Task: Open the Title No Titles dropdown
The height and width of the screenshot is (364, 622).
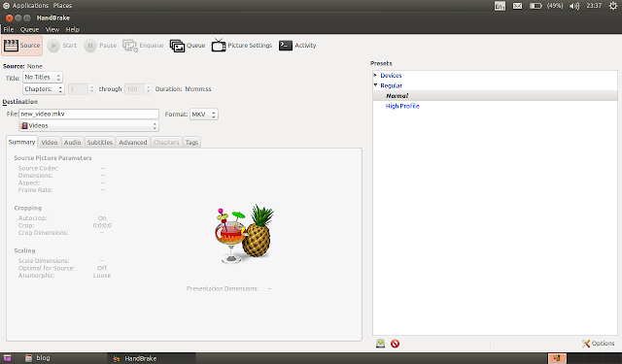Action: point(43,78)
